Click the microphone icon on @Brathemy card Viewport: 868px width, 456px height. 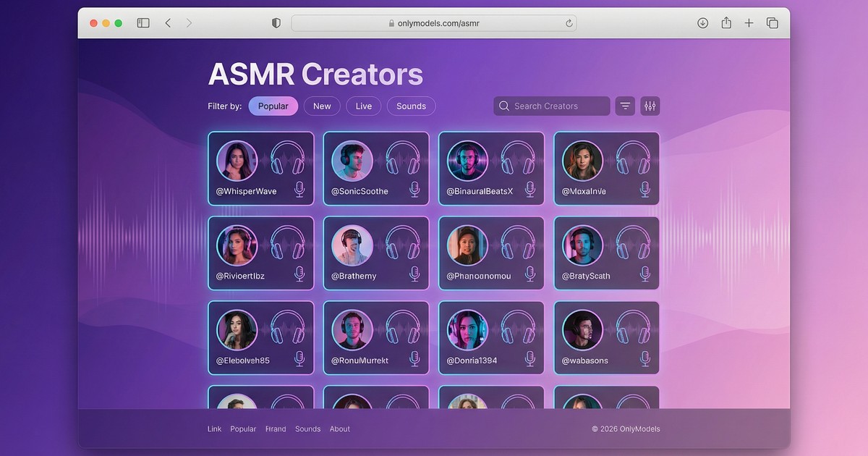pyautogui.click(x=414, y=274)
